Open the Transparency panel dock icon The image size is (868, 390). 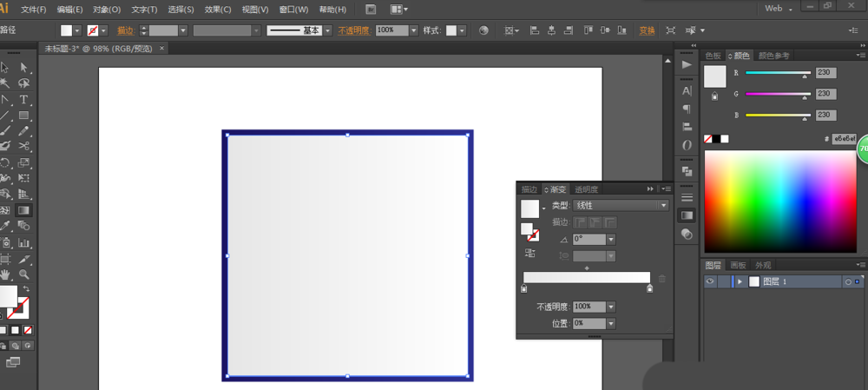tap(687, 235)
